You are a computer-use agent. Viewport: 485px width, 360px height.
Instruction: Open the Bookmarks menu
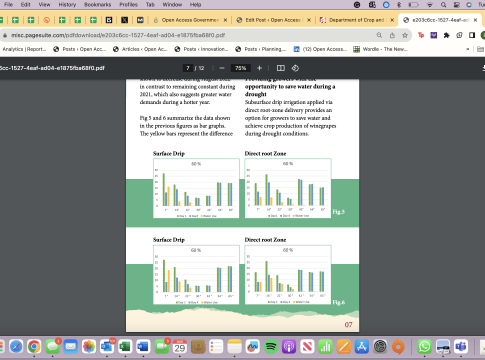pyautogui.click(x=98, y=5)
